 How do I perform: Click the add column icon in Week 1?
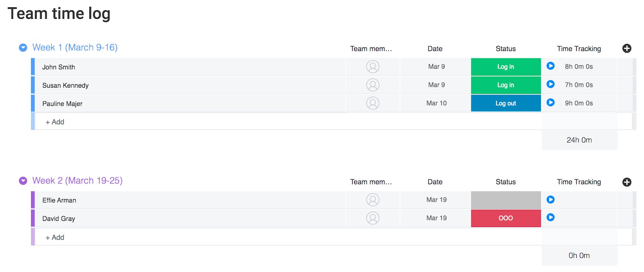(x=627, y=49)
